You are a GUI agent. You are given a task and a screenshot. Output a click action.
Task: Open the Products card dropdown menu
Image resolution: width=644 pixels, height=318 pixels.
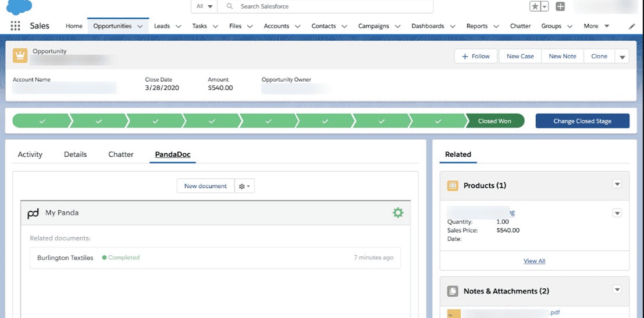click(x=617, y=184)
